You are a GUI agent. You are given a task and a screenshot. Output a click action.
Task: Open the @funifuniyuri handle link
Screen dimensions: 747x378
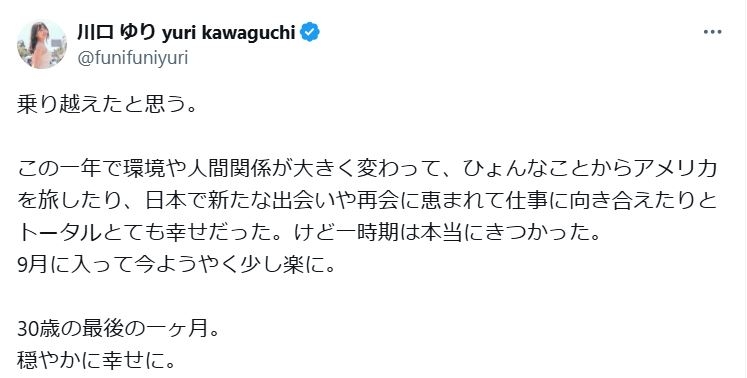pyautogui.click(x=132, y=59)
